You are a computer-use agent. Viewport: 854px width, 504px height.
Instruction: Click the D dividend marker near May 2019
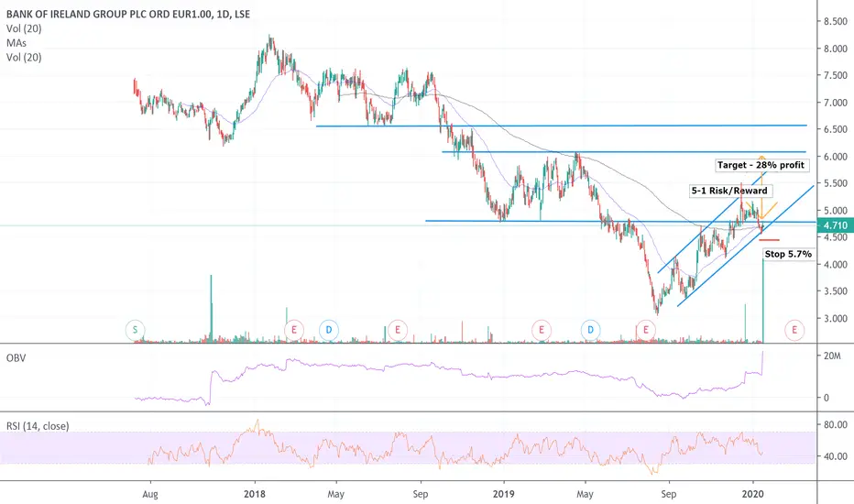590,330
